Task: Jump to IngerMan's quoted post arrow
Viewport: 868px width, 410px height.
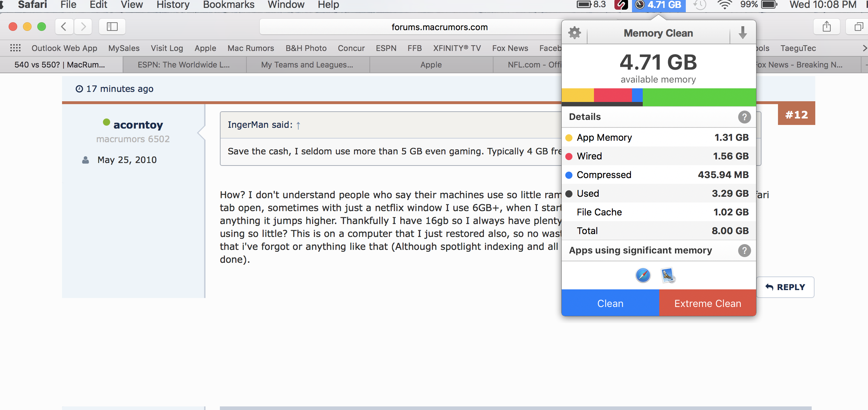Action: pyautogui.click(x=298, y=125)
